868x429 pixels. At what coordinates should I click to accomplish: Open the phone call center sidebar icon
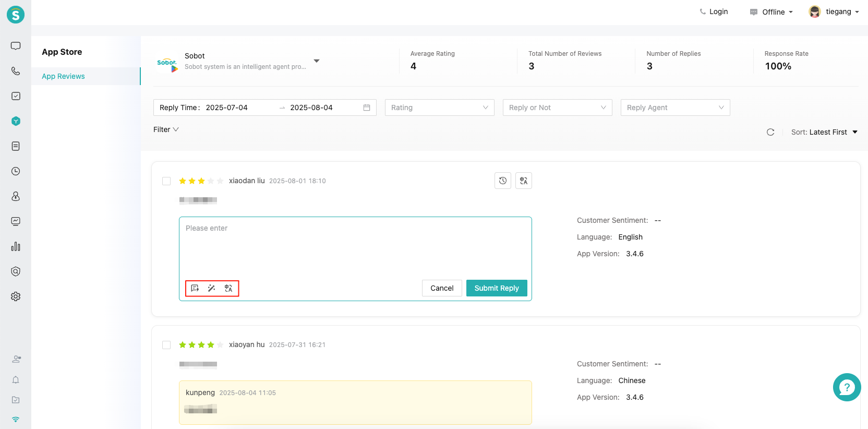[16, 71]
